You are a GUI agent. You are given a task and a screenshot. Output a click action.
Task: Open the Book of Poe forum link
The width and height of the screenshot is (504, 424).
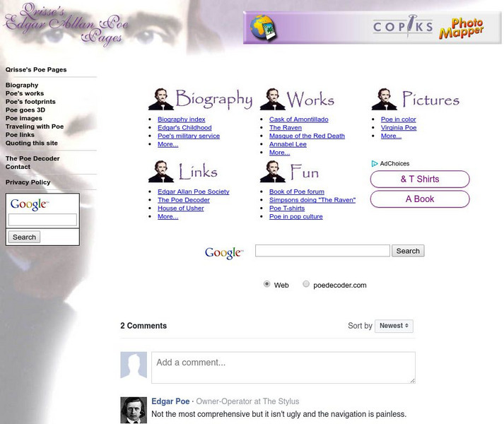297,192
